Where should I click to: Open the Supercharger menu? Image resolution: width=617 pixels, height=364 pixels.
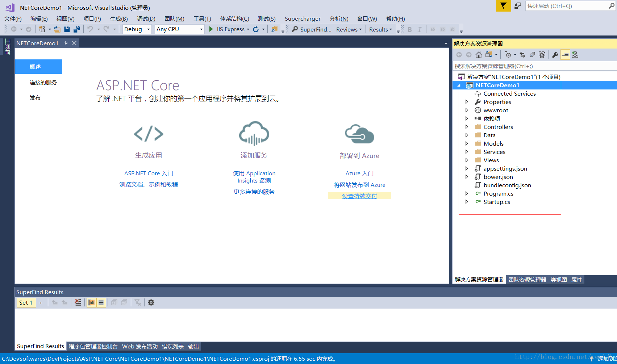point(303,18)
